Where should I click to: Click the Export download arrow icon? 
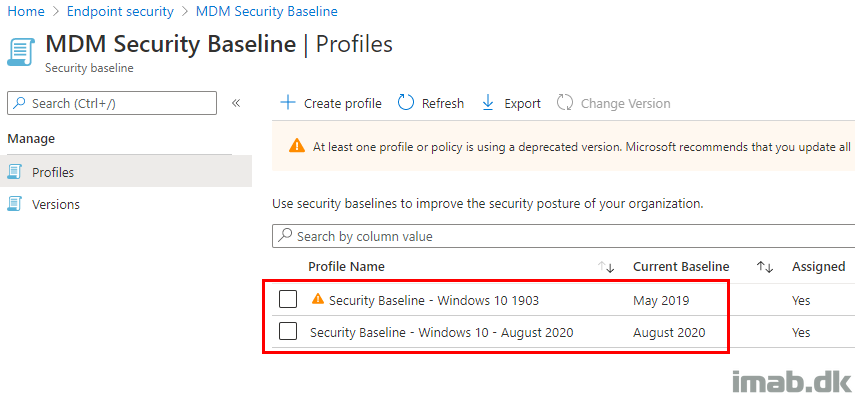pyautogui.click(x=488, y=103)
